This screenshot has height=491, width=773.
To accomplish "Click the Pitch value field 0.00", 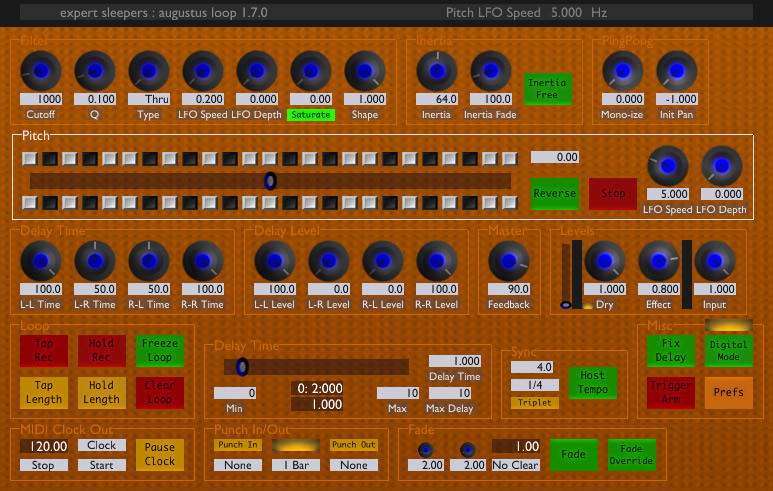I will [555, 157].
